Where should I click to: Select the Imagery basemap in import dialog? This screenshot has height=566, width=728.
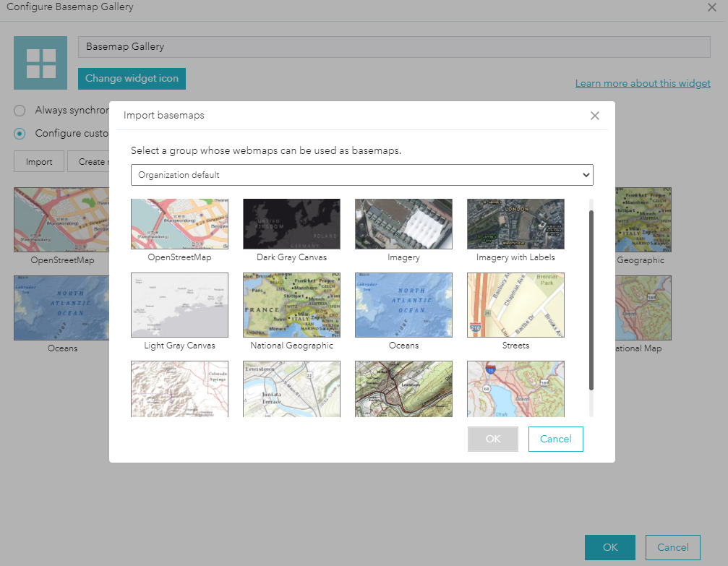403,223
